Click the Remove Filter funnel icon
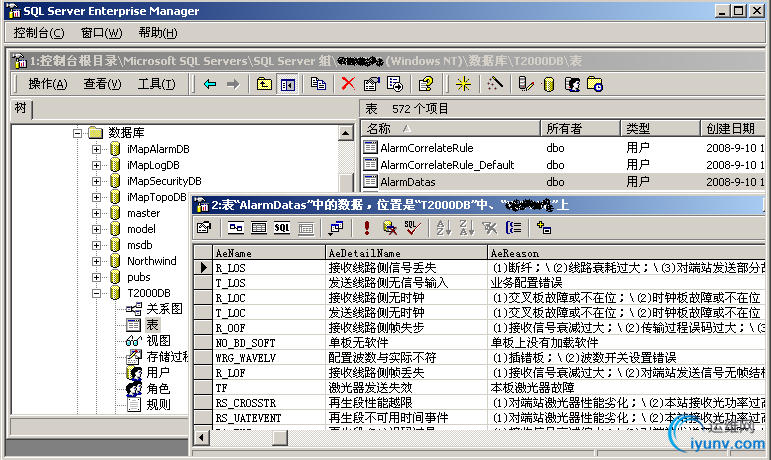The width and height of the screenshot is (771, 460). pos(490,228)
